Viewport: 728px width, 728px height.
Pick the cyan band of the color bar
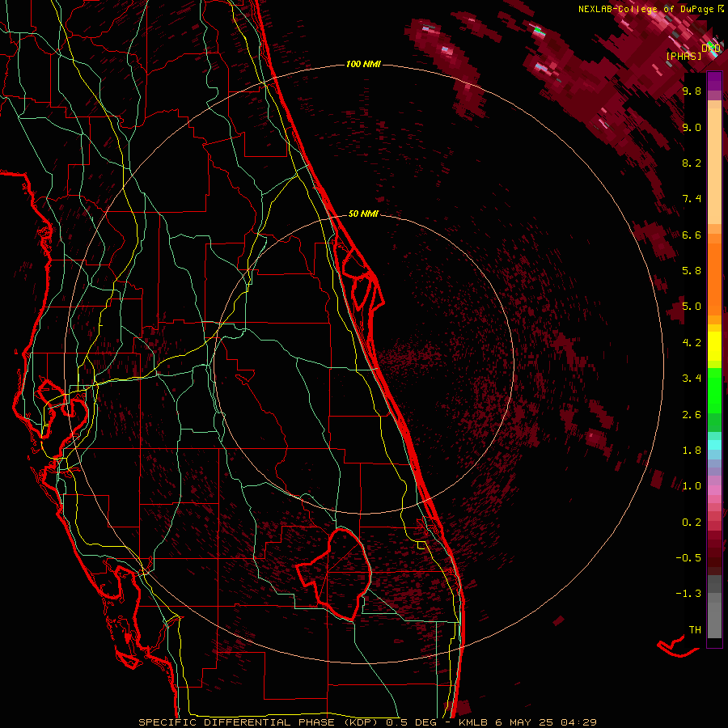click(x=714, y=445)
